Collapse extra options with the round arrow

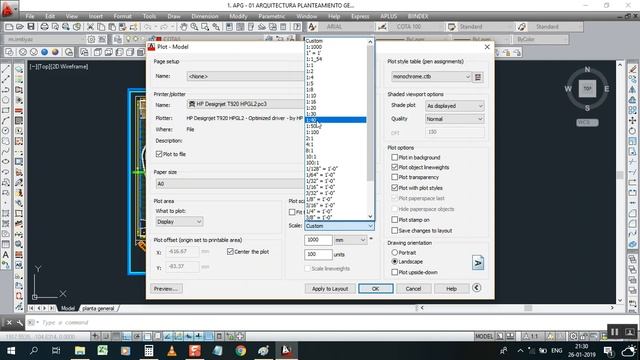476,288
